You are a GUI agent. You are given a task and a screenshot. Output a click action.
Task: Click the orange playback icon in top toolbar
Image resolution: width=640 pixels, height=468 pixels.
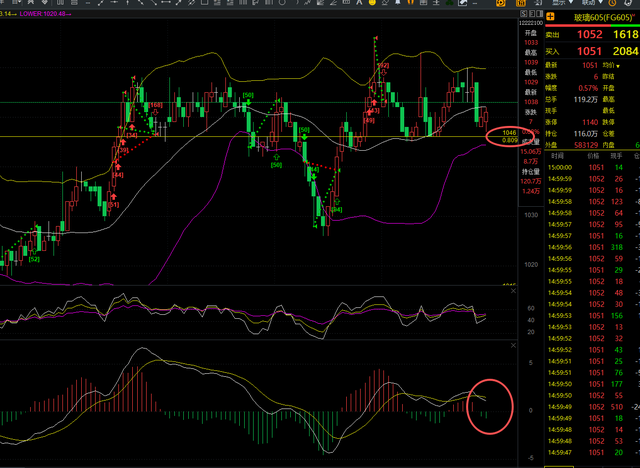click(500, 3)
